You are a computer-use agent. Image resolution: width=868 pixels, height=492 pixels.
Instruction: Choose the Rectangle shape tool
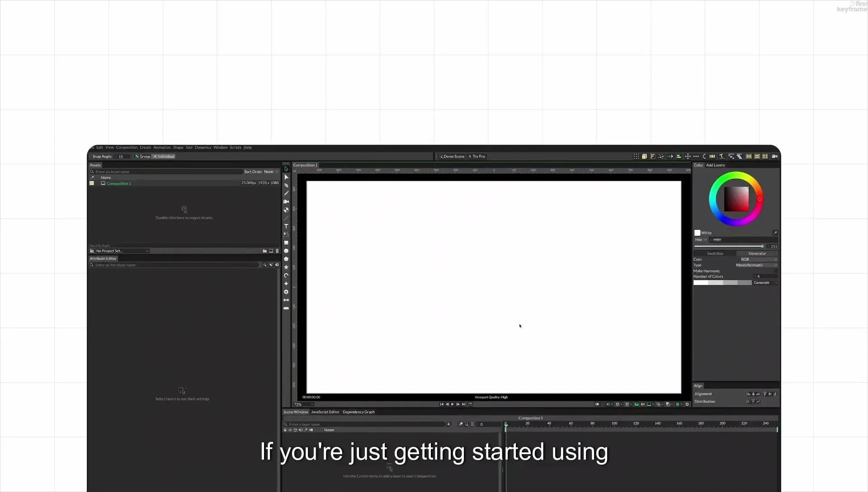[x=286, y=243]
